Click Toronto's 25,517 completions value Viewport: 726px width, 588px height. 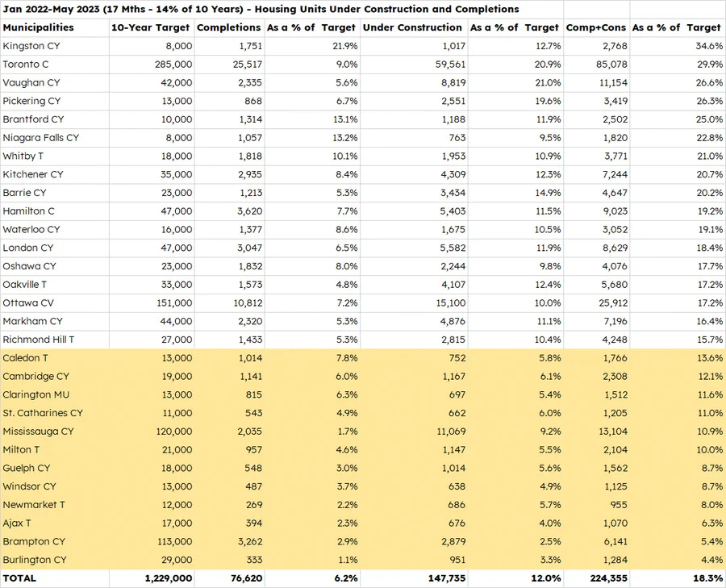point(248,65)
